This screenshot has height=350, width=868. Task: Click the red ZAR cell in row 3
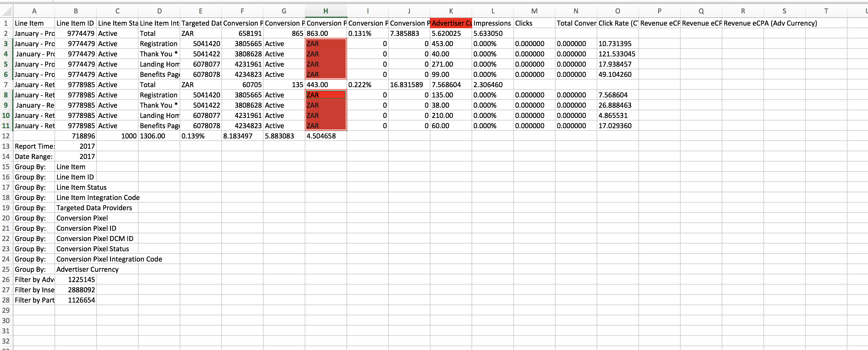[326, 44]
